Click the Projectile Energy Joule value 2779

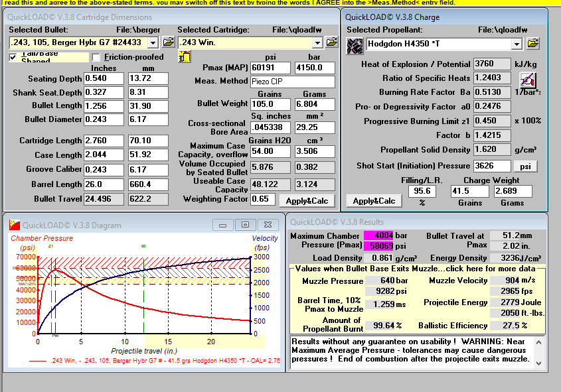pos(505,302)
